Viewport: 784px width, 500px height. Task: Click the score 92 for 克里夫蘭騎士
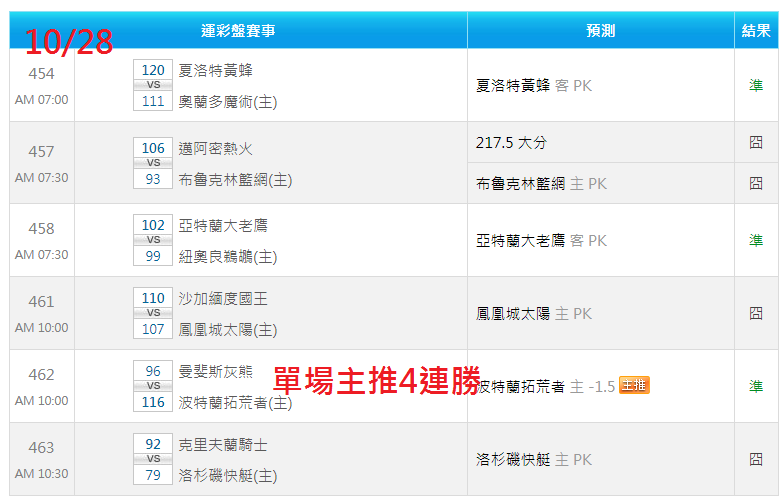pyautogui.click(x=153, y=444)
